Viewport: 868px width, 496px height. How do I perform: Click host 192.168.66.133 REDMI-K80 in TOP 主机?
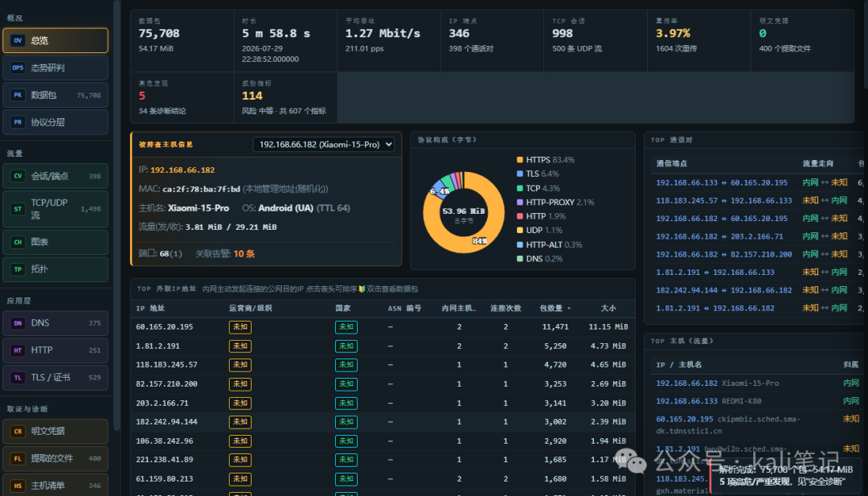pyautogui.click(x=709, y=401)
